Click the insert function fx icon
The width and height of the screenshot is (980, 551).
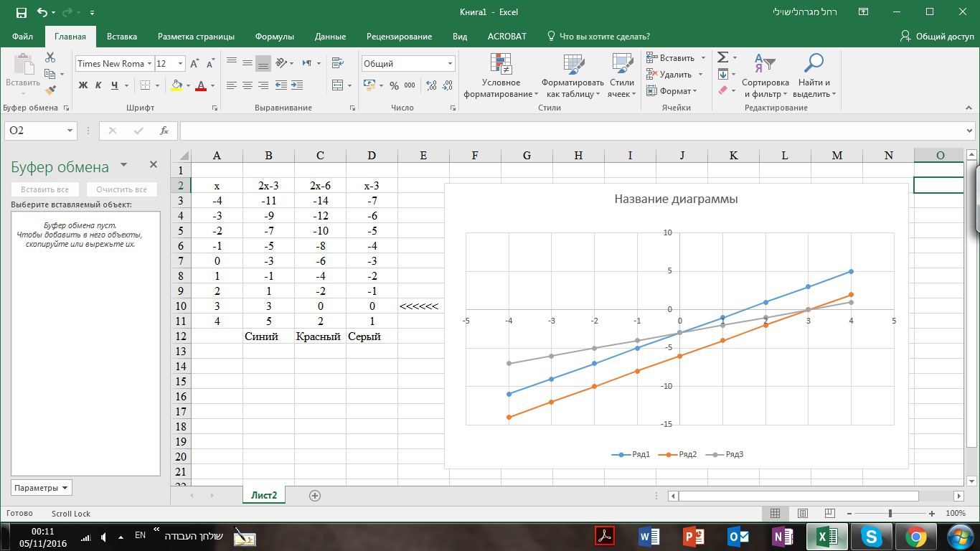(164, 131)
